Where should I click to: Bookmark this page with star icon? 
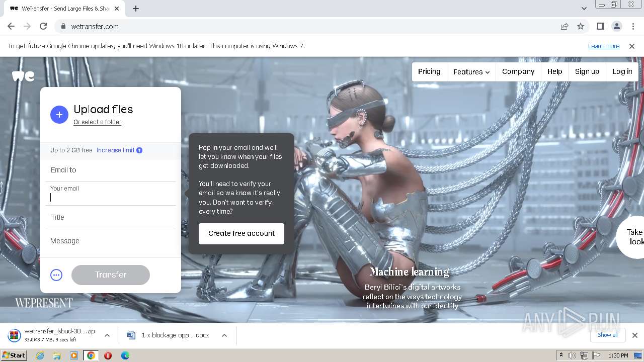[581, 26]
